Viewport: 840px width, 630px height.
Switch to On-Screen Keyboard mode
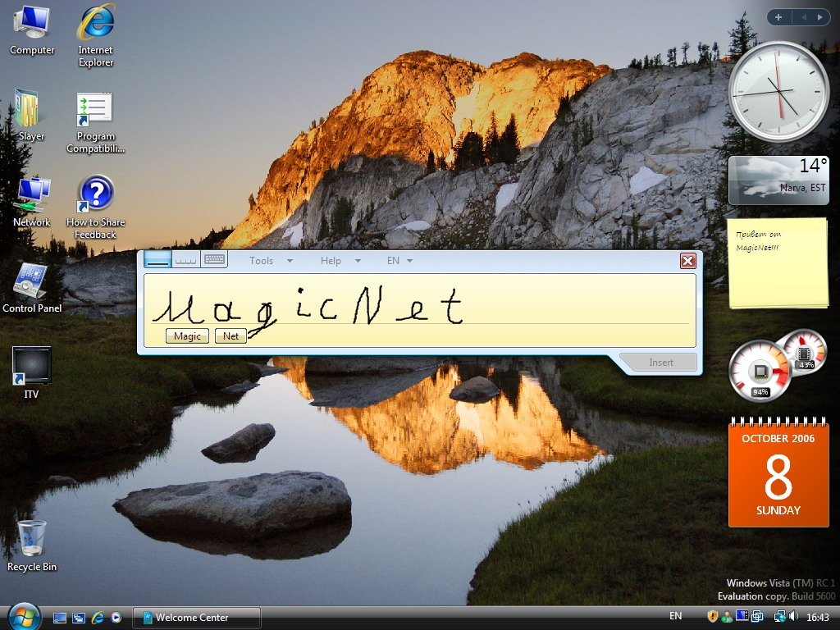tap(214, 260)
